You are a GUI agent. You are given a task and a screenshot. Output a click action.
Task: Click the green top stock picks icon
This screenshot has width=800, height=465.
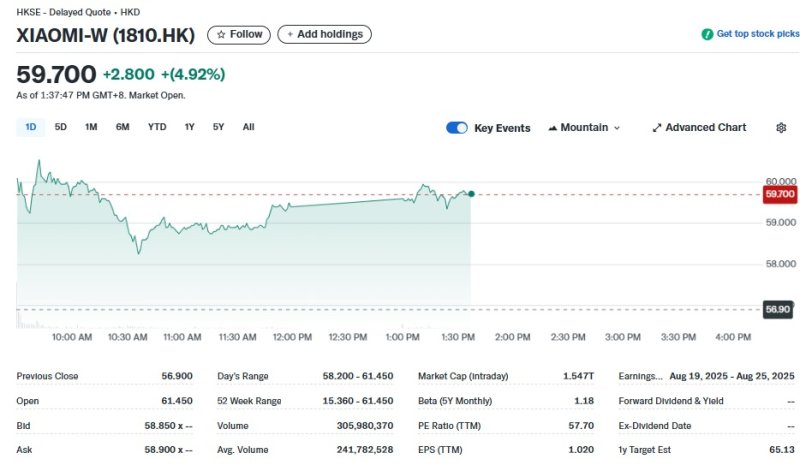707,34
